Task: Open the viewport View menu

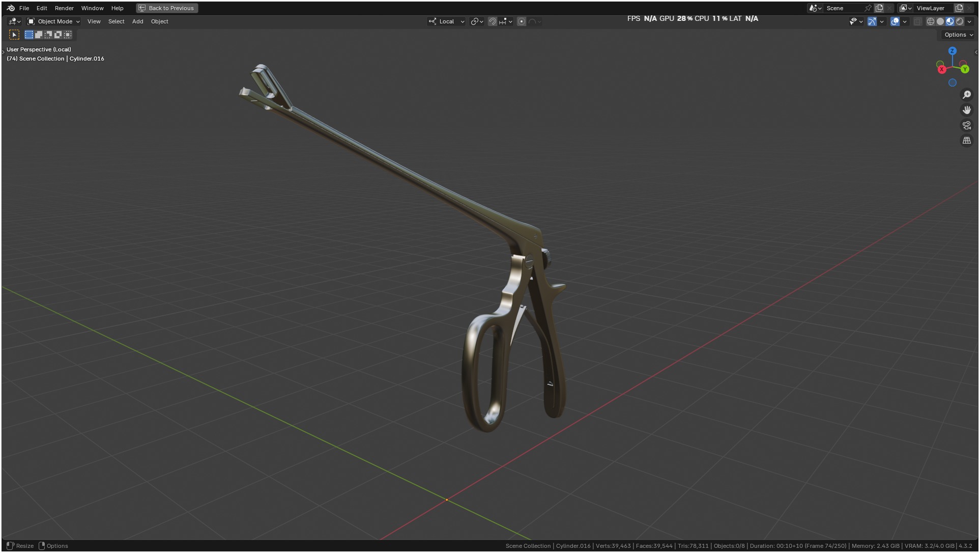Action: click(x=94, y=21)
